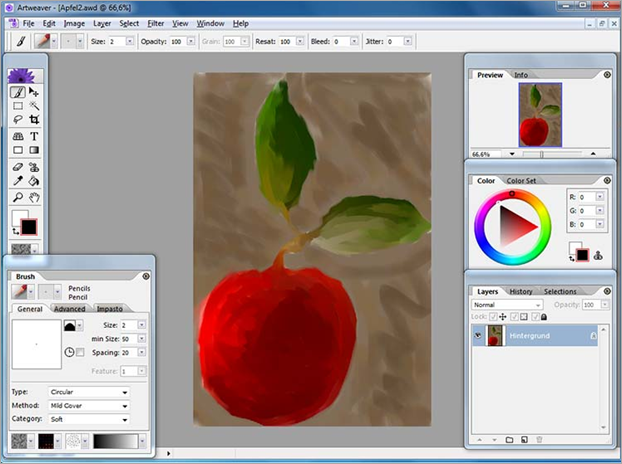Viewport: 622px width, 464px height.
Task: Expand the Method dropdown showing Mild Cover
Action: click(x=89, y=405)
